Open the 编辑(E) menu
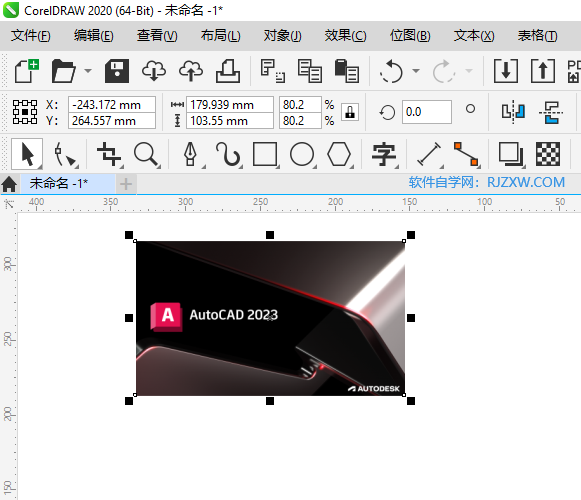 click(x=93, y=36)
